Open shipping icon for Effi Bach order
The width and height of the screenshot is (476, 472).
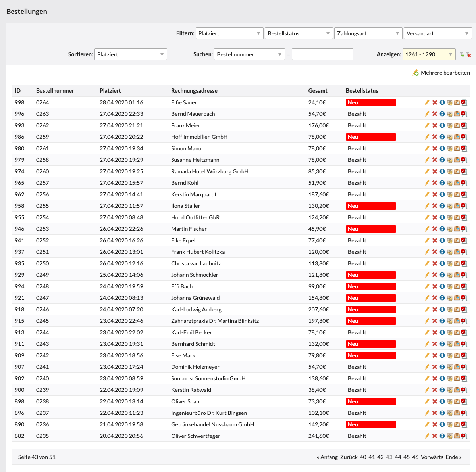coord(457,286)
